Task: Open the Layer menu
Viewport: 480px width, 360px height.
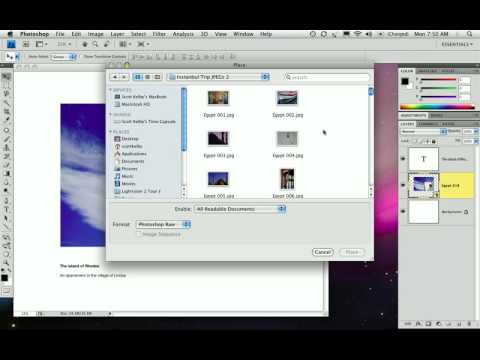Action: tap(117, 34)
